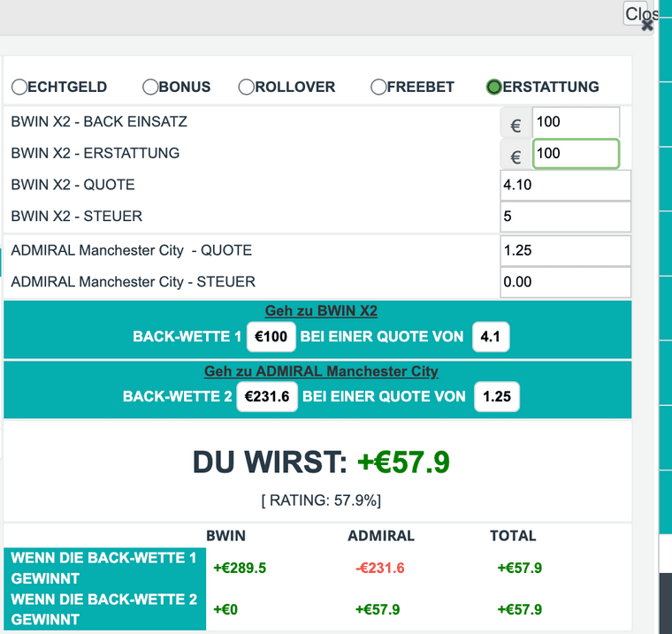Image resolution: width=672 pixels, height=634 pixels.
Task: Click the €231.6 Back-Wette 2 stake box
Action: coord(267,396)
